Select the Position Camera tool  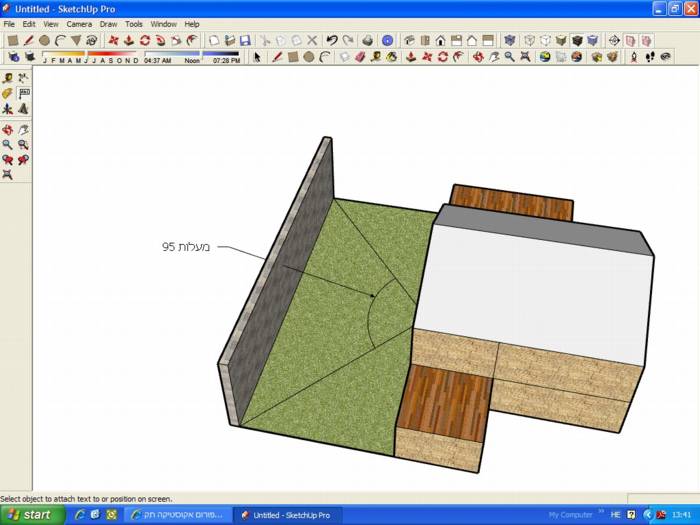(x=633, y=57)
